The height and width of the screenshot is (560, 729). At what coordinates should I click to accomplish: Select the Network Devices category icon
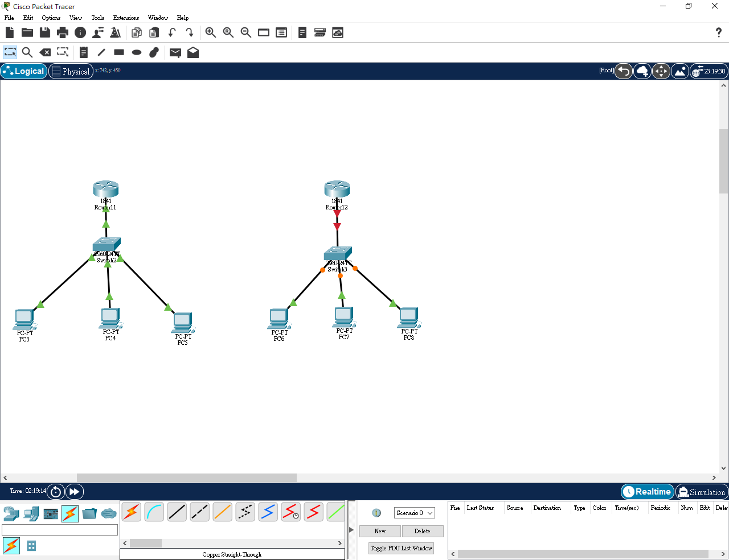[11, 513]
